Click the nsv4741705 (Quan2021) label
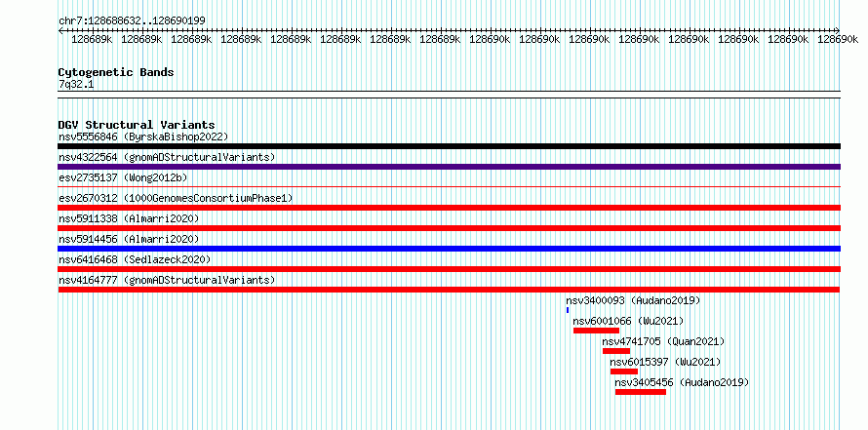The image size is (868, 430). pyautogui.click(x=663, y=341)
